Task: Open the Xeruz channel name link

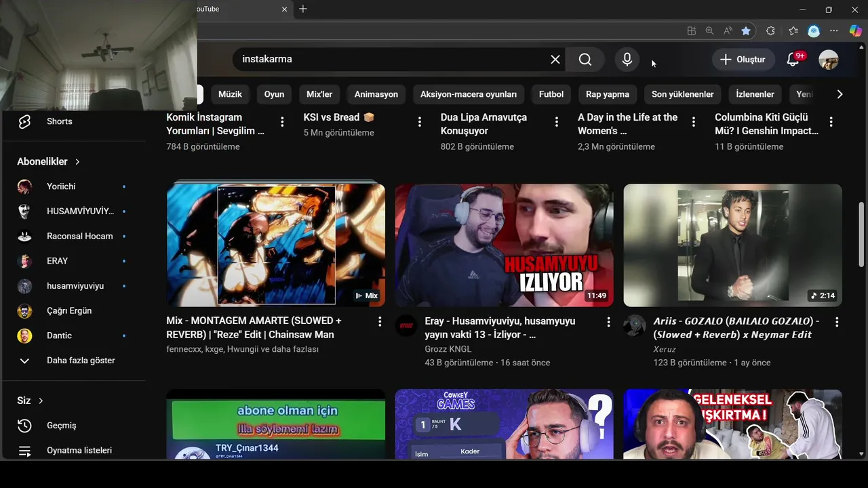Action: tap(665, 349)
